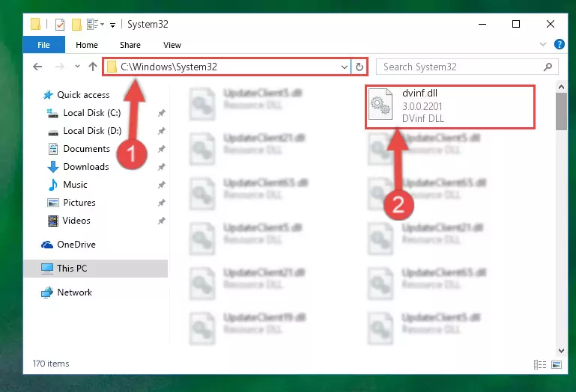Click the folder icon in title bar
576x392 pixels.
pyautogui.click(x=36, y=24)
